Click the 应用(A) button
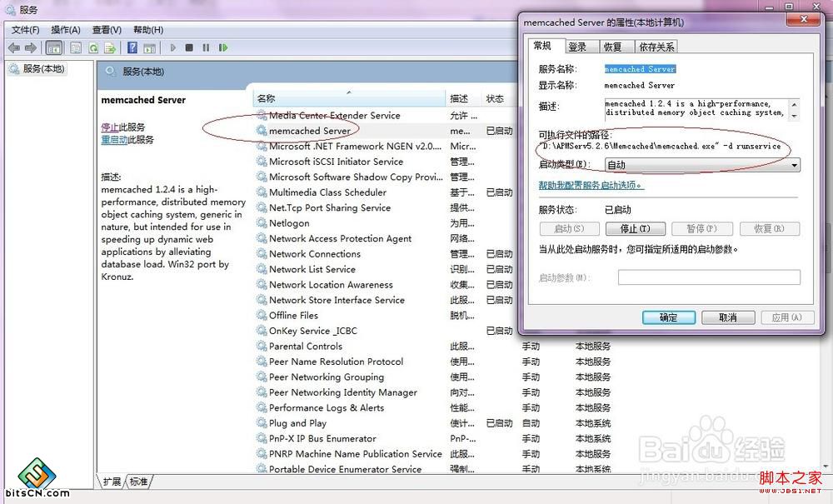 (787, 317)
